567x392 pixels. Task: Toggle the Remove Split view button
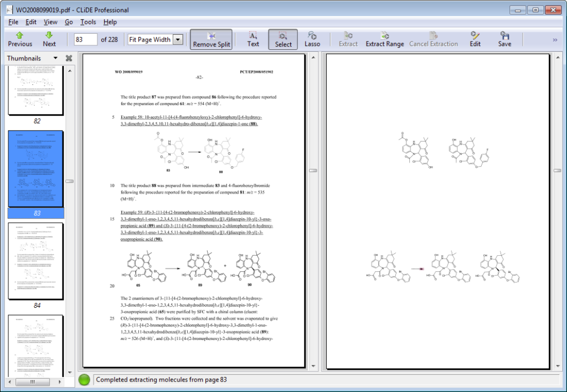[211, 39]
